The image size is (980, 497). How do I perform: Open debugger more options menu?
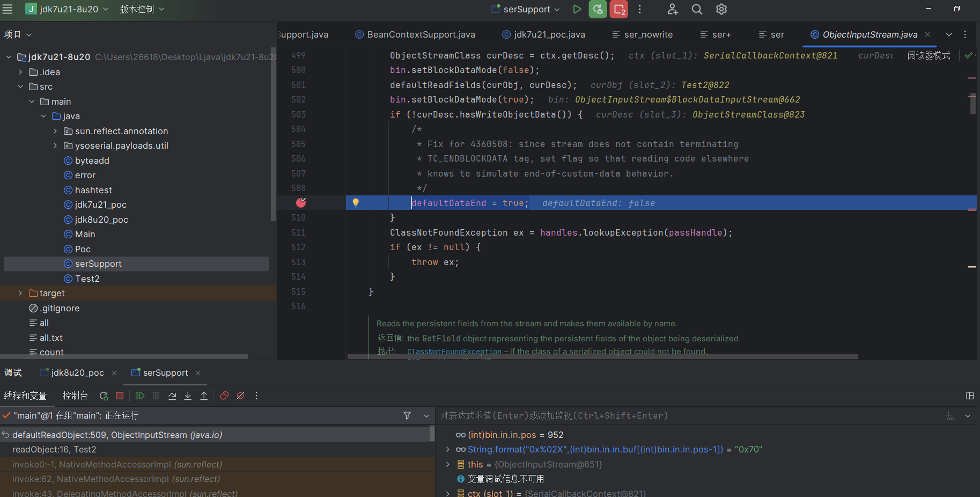[x=256, y=396]
